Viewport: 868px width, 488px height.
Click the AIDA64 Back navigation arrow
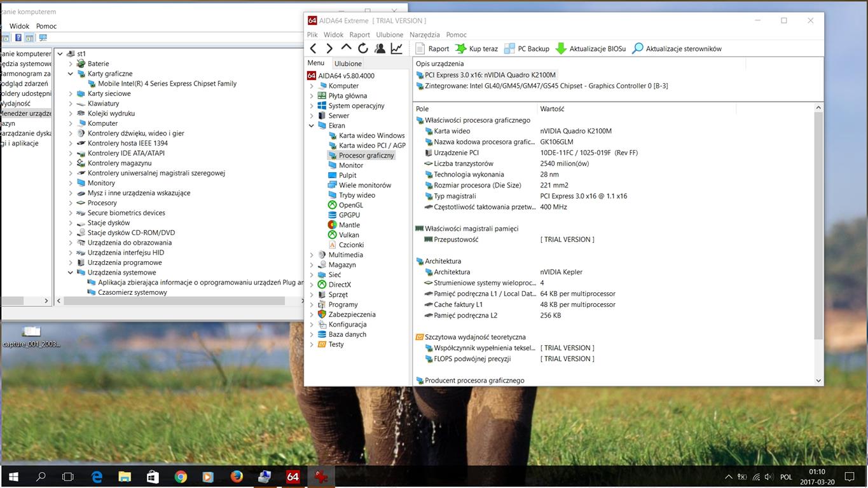313,48
